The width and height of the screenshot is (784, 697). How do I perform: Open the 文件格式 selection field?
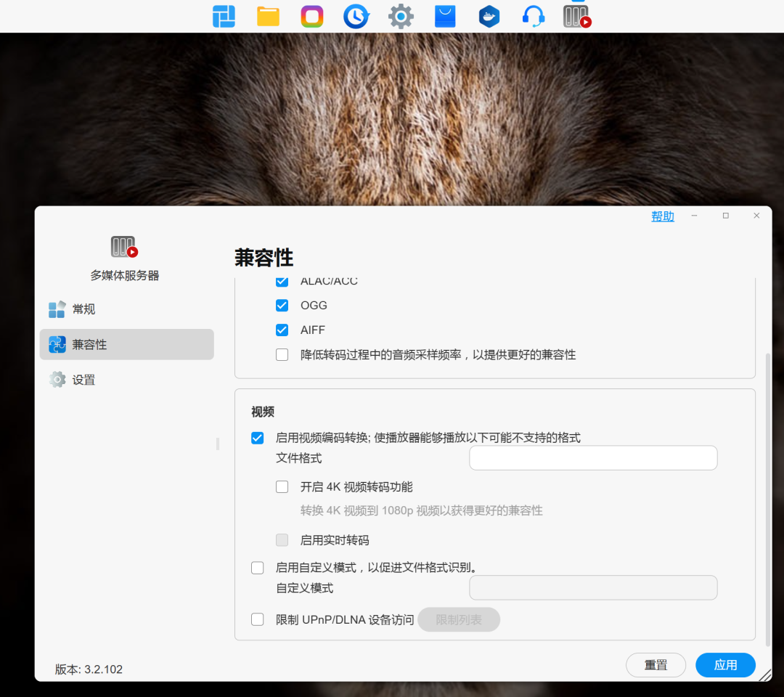point(593,458)
